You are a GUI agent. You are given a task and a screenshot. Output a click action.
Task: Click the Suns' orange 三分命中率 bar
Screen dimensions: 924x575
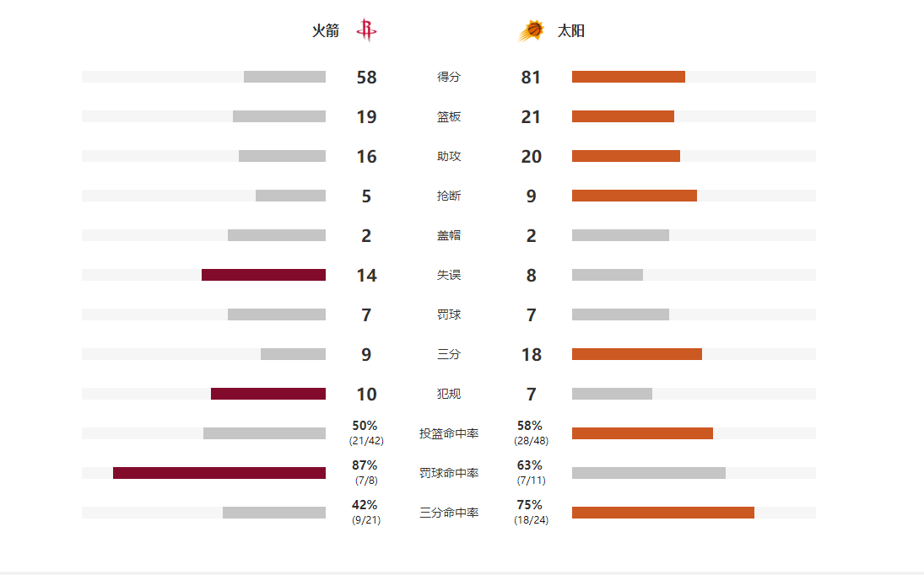662,513
